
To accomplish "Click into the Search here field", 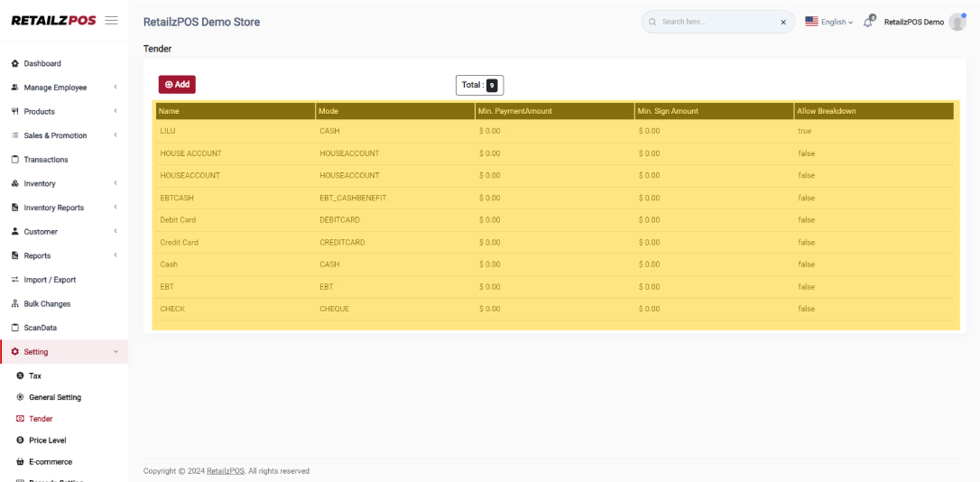I will click(713, 22).
